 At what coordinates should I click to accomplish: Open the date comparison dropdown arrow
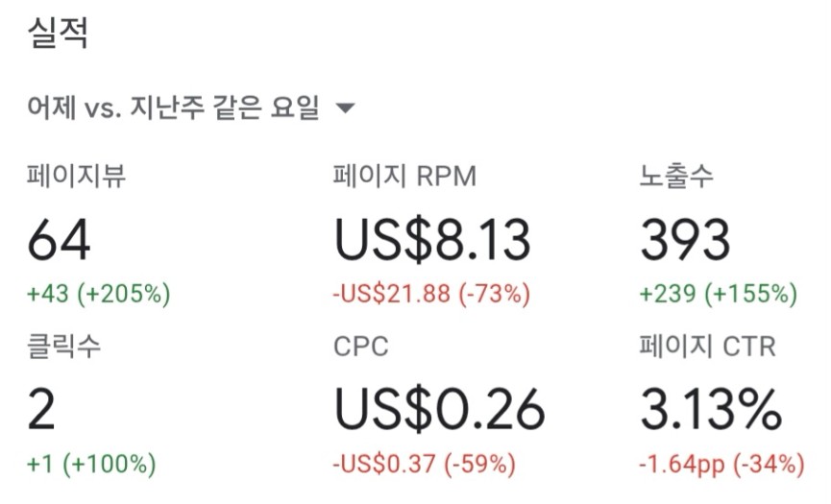[346, 108]
